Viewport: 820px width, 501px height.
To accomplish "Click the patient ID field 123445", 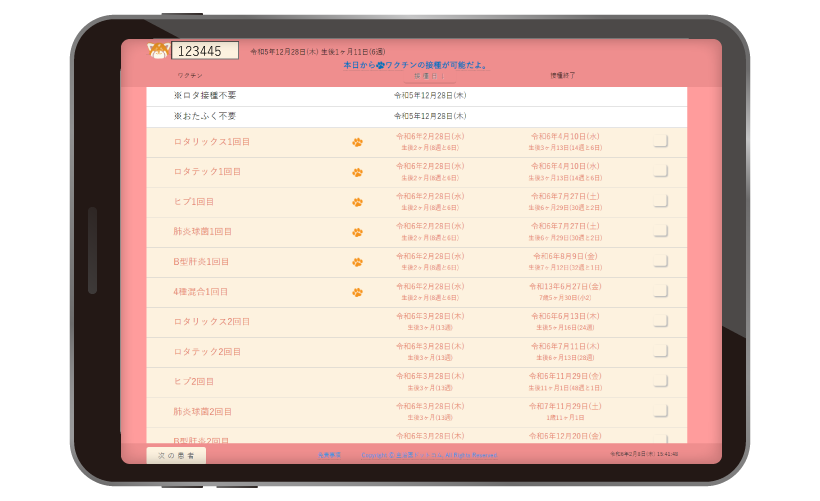I will tap(205, 51).
